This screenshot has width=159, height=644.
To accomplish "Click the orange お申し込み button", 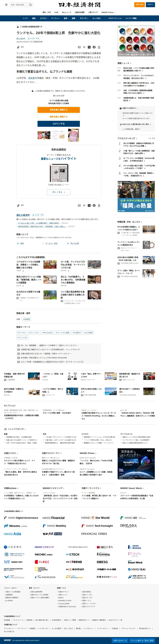I will pyautogui.click(x=140, y=4).
